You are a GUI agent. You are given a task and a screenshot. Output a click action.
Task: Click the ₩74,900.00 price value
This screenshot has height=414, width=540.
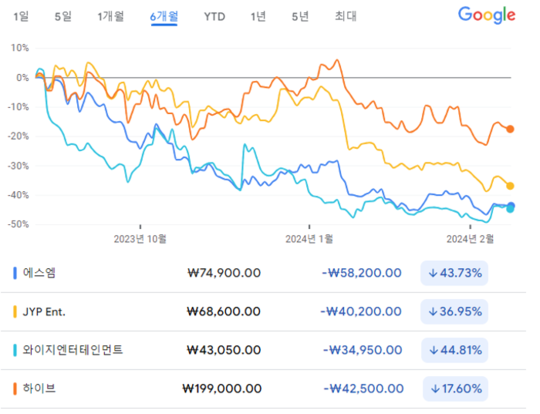224,273
